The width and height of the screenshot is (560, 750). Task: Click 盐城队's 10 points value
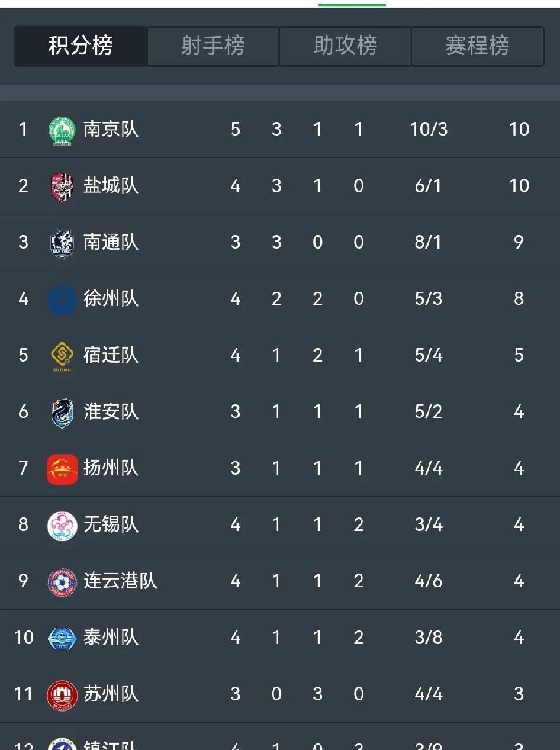tap(519, 186)
